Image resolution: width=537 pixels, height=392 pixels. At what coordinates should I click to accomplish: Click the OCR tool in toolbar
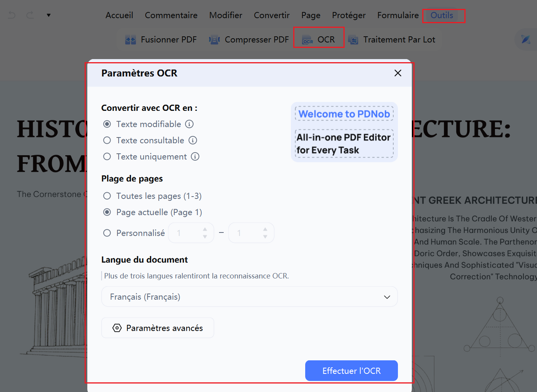pyautogui.click(x=319, y=39)
